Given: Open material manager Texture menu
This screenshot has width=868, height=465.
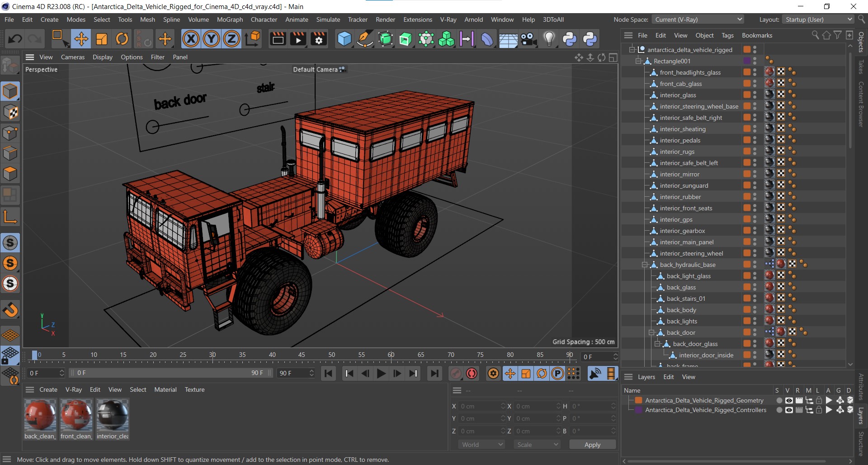Looking at the screenshot, I should coord(194,389).
